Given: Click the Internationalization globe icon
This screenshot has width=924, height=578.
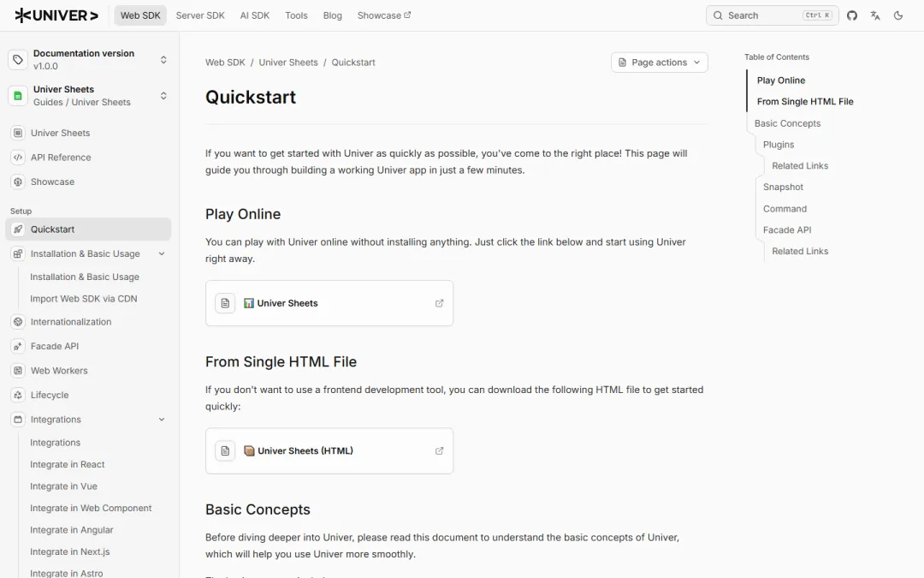Looking at the screenshot, I should [18, 322].
